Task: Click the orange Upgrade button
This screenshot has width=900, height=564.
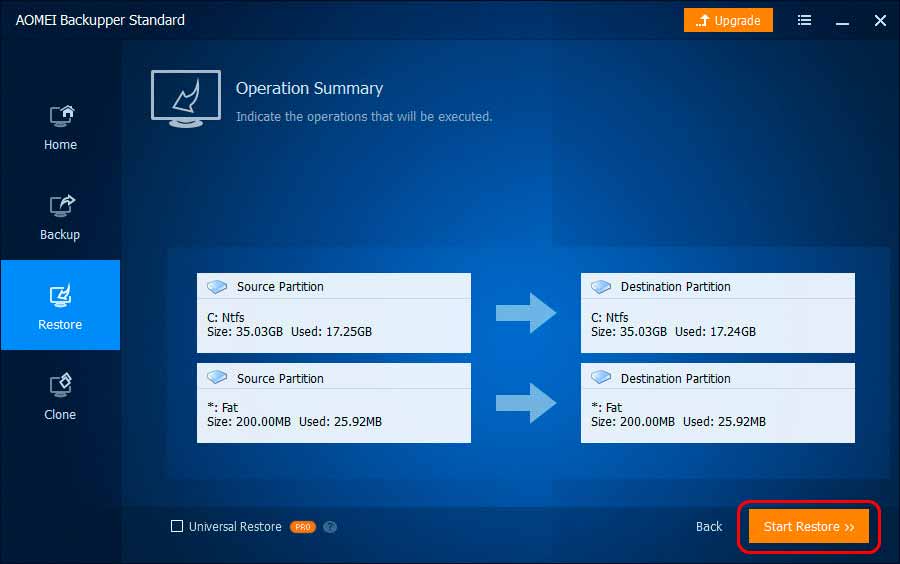Action: pyautogui.click(x=729, y=20)
